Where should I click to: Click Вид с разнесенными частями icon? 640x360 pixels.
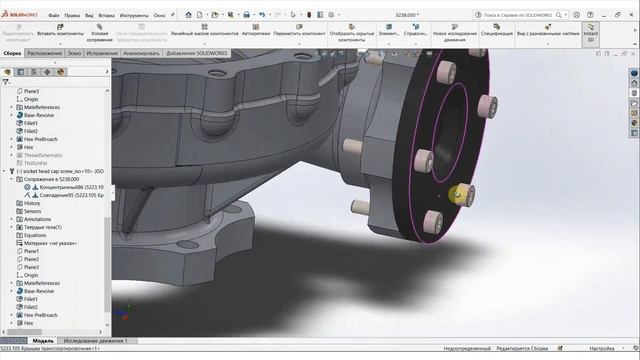click(x=548, y=27)
